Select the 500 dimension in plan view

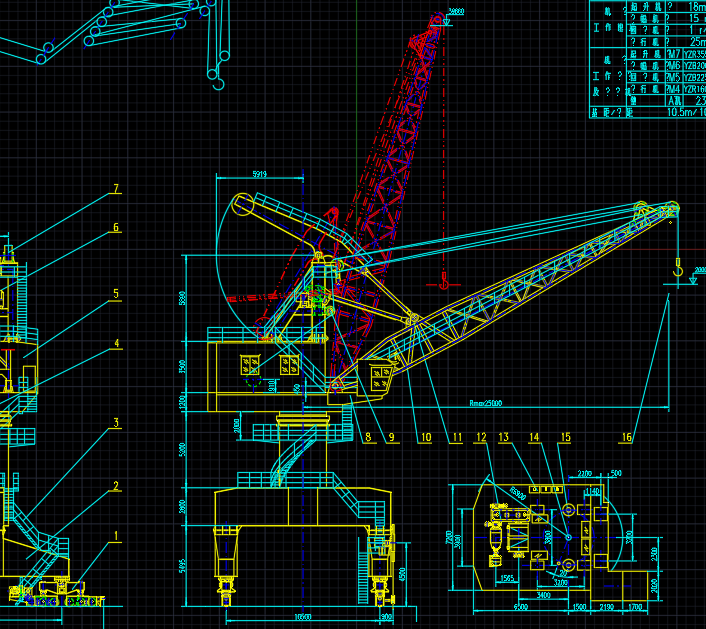(616, 473)
